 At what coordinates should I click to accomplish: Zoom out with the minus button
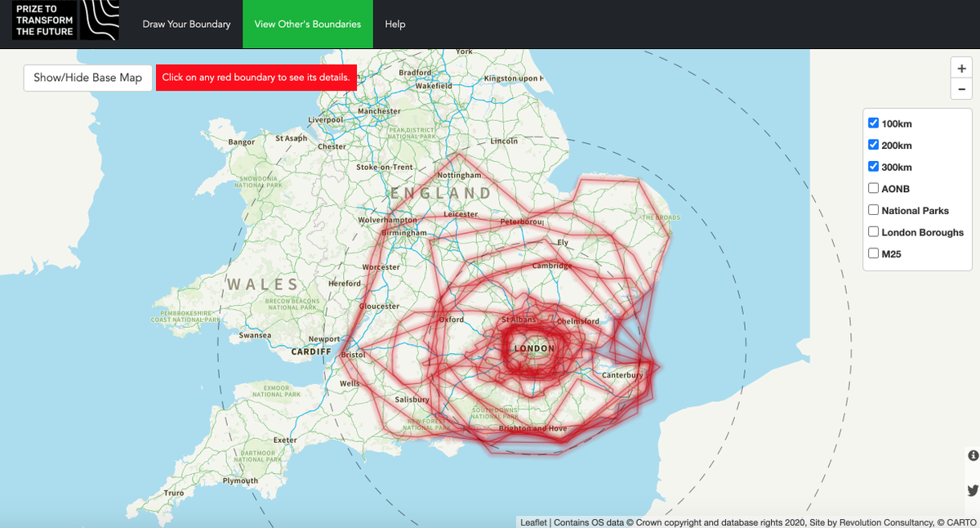(961, 89)
